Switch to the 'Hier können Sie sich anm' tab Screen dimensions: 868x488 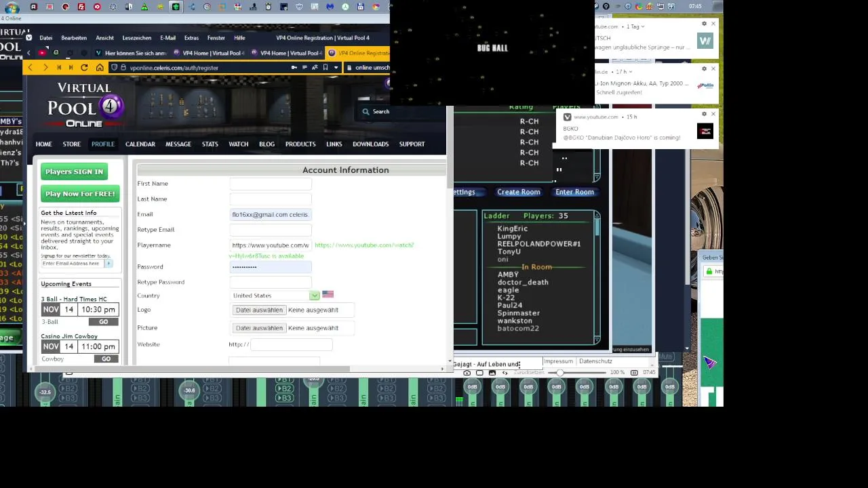coord(131,53)
